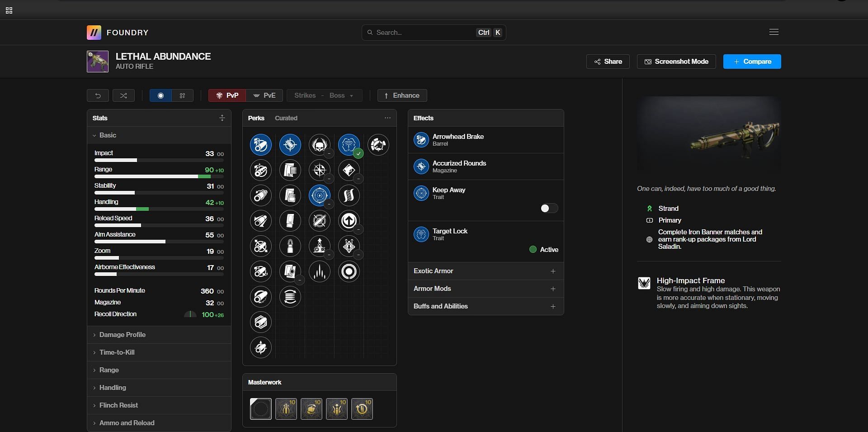The image size is (868, 432).
Task: Toggle the minus badge on winged skull perk
Action: (x=329, y=154)
